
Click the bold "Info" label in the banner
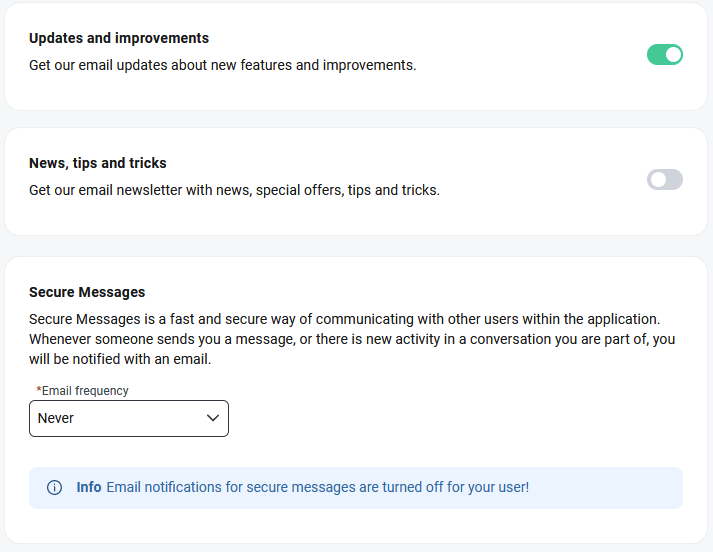89,488
